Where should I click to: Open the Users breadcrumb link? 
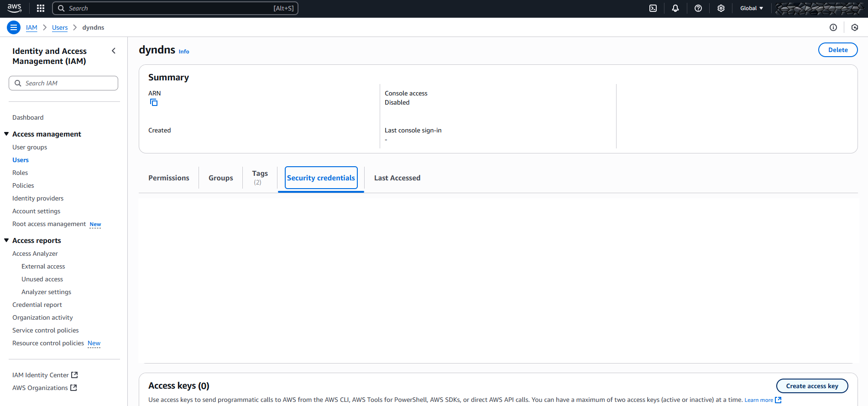tap(60, 27)
